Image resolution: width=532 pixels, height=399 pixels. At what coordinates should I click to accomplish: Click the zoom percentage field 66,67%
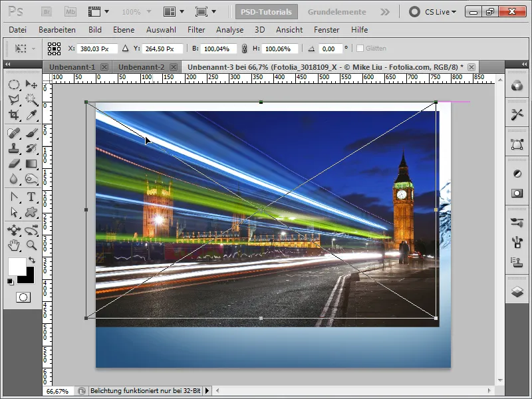pos(59,391)
